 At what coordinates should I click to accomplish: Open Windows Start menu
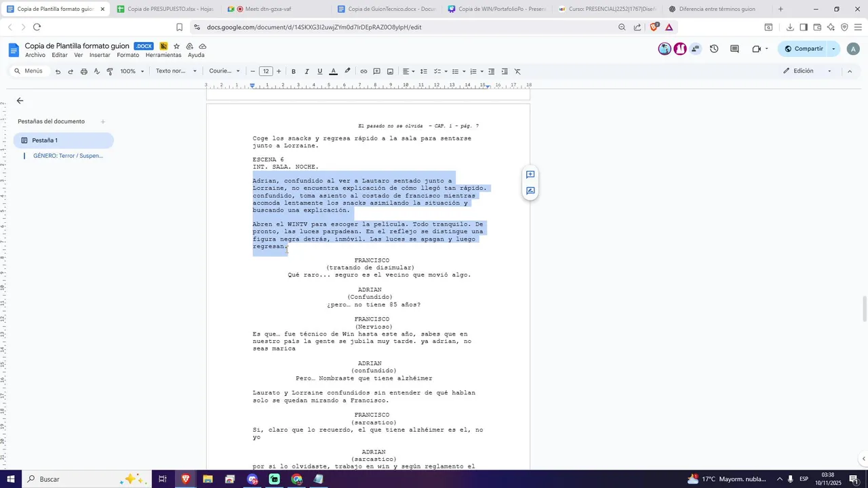pyautogui.click(x=11, y=479)
